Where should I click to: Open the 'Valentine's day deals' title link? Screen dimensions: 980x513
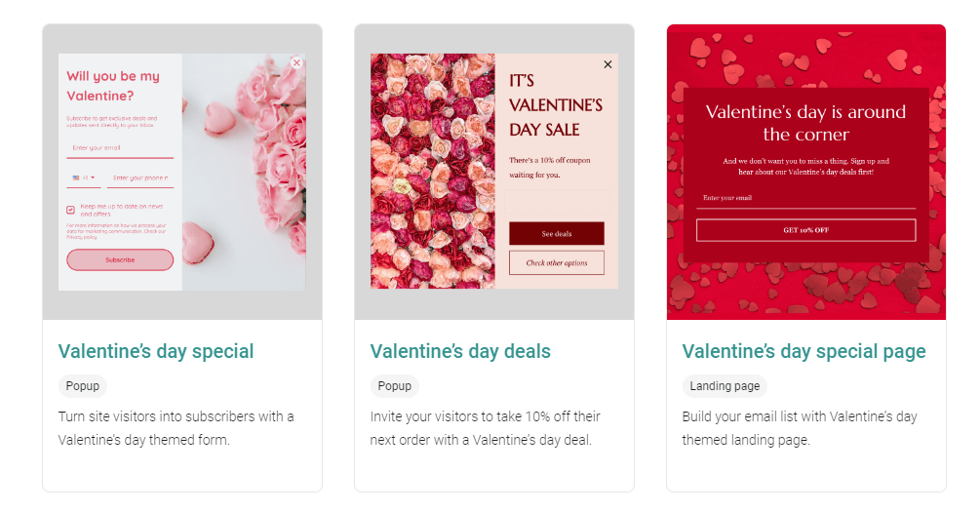460,351
